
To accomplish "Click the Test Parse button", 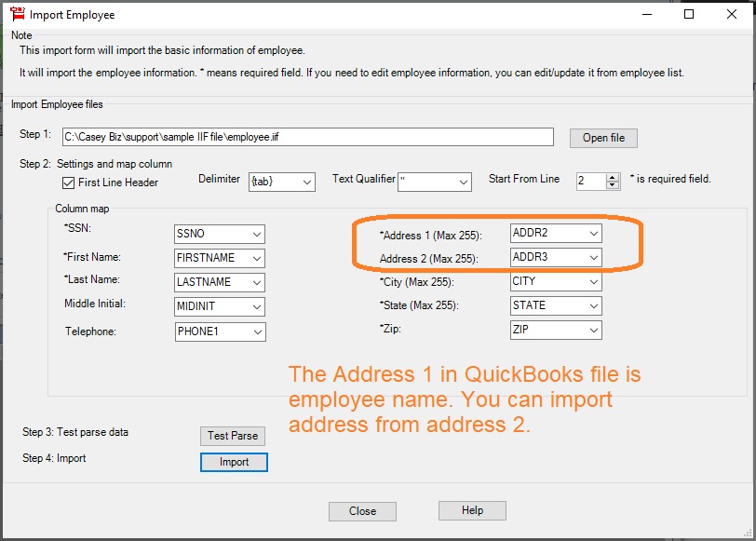I will pos(232,436).
